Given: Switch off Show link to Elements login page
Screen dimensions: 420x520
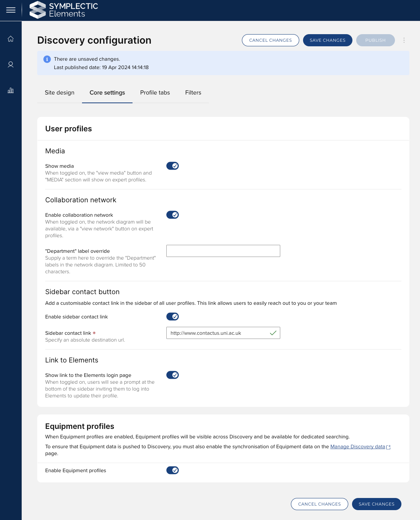Looking at the screenshot, I should pos(172,375).
